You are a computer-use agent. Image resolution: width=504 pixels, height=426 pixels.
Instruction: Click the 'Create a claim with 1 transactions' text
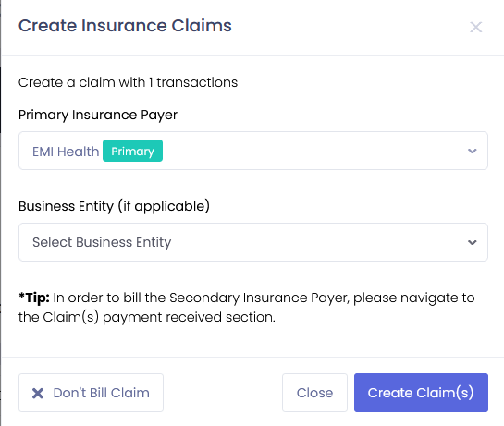click(x=128, y=82)
